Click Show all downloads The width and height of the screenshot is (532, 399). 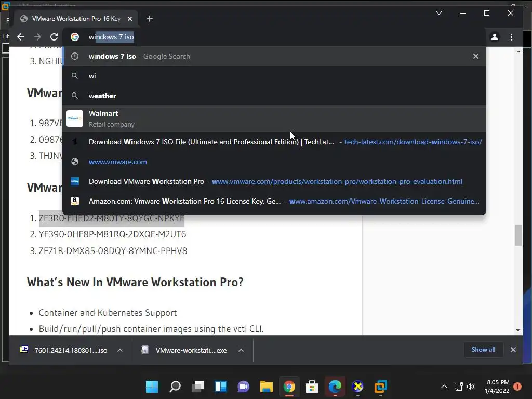(483, 350)
